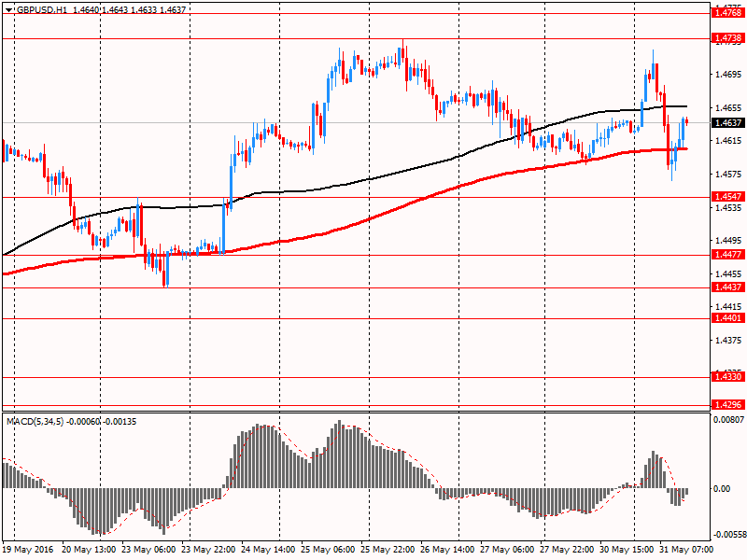Select the 27 May 22:00 time label
Screen dimensions: 747x560
point(567,549)
